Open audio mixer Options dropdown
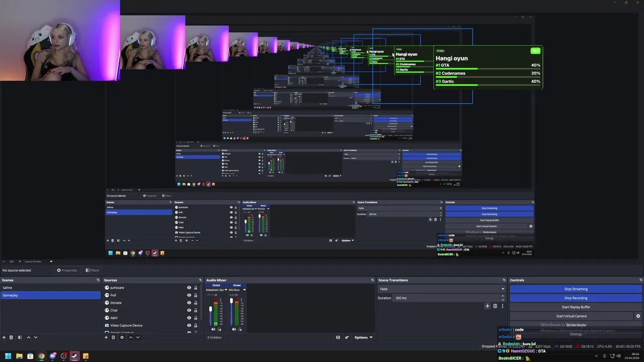Viewport: 644px width, 362px height. [x=363, y=337]
